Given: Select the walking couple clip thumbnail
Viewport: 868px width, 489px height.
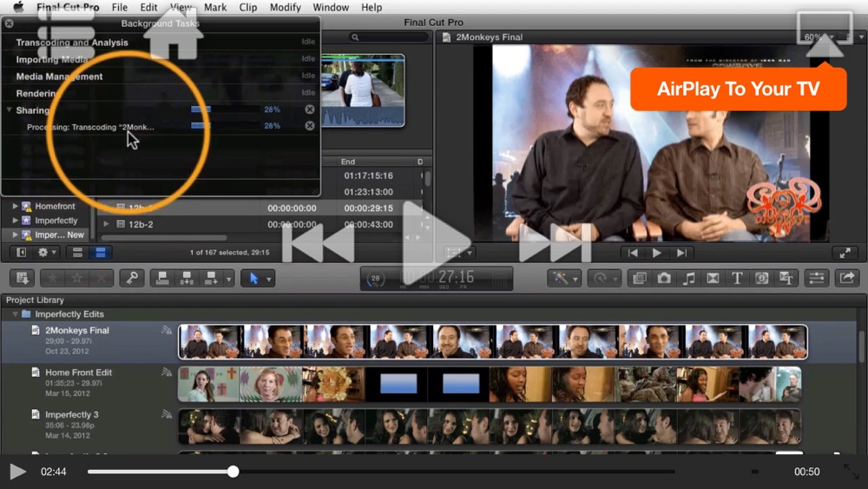Looking at the screenshot, I should click(x=363, y=90).
